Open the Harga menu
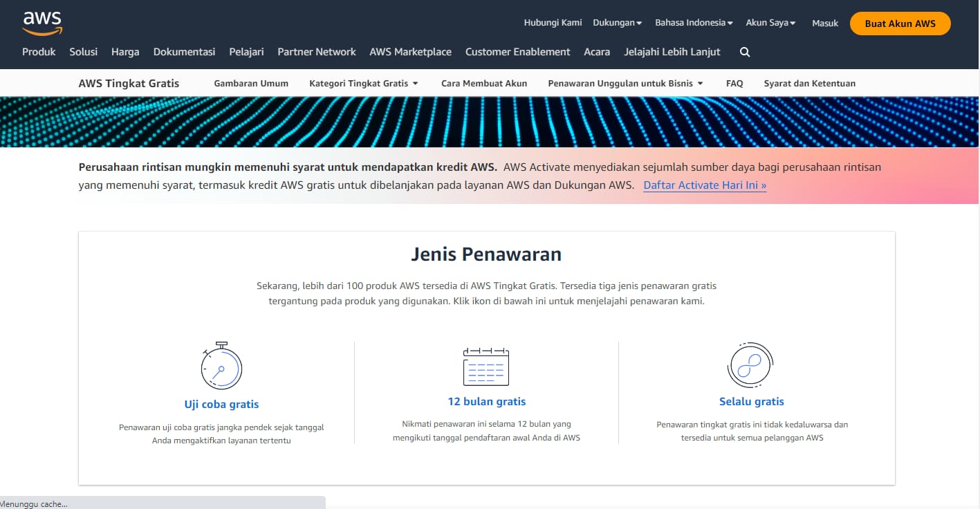 125,52
